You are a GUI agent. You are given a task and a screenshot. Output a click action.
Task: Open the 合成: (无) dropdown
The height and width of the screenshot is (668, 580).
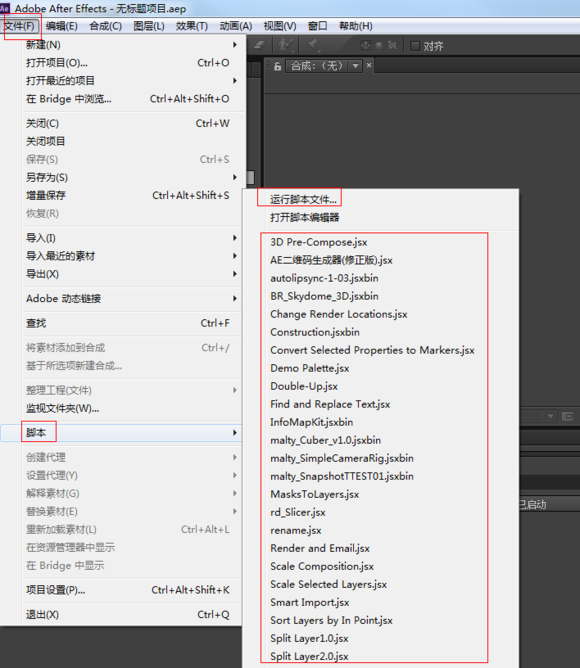point(324,66)
